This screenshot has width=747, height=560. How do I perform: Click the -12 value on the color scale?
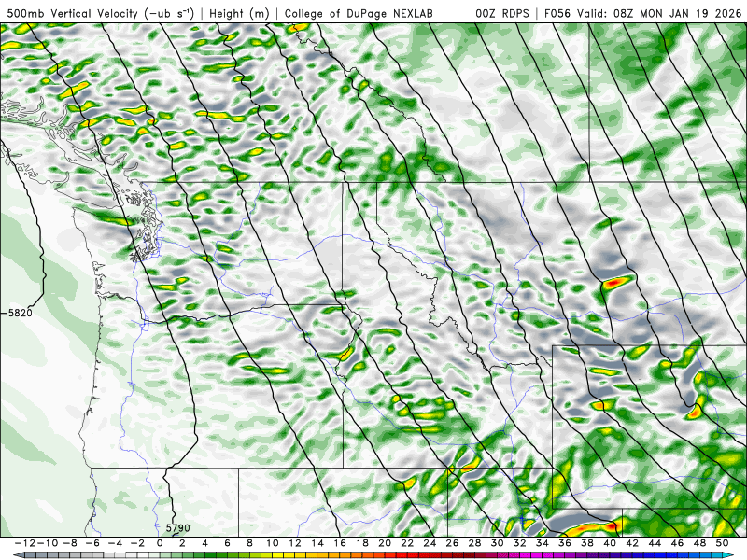point(25,543)
